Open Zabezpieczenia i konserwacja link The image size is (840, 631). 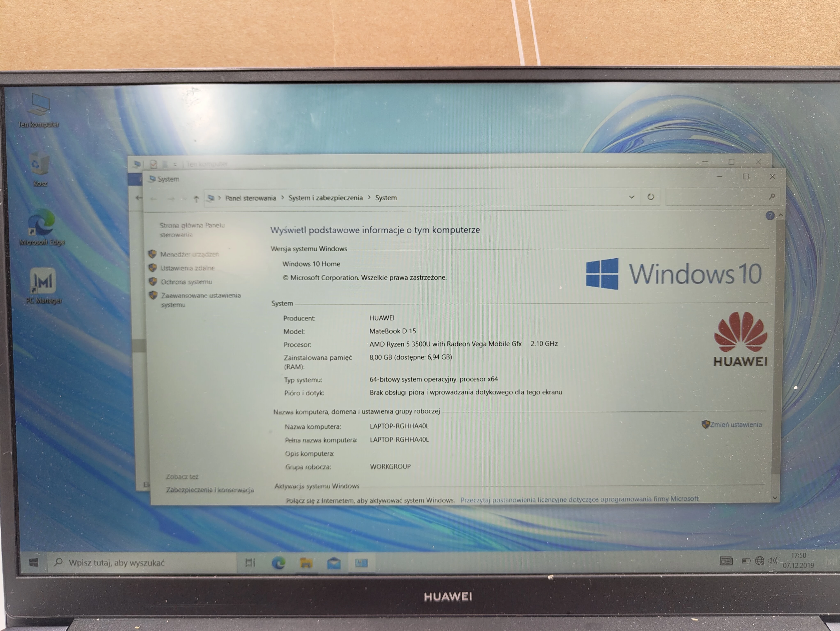pyautogui.click(x=210, y=491)
